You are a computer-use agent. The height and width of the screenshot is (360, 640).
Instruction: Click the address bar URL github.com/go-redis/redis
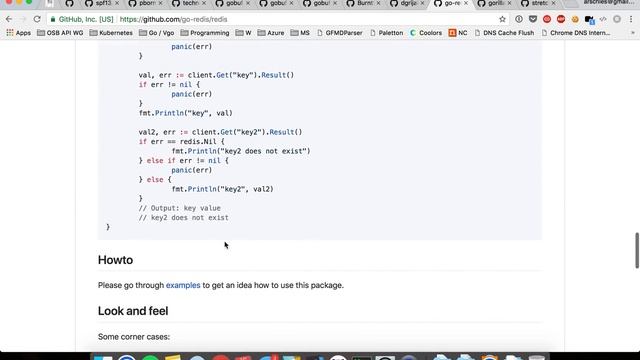[x=173, y=19]
